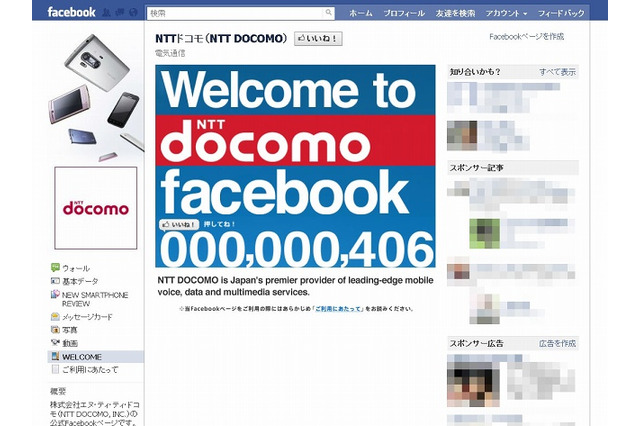The image size is (640, 426).
Task: Click the NEW SMARTPHONE REVIEW icon
Action: (55, 294)
